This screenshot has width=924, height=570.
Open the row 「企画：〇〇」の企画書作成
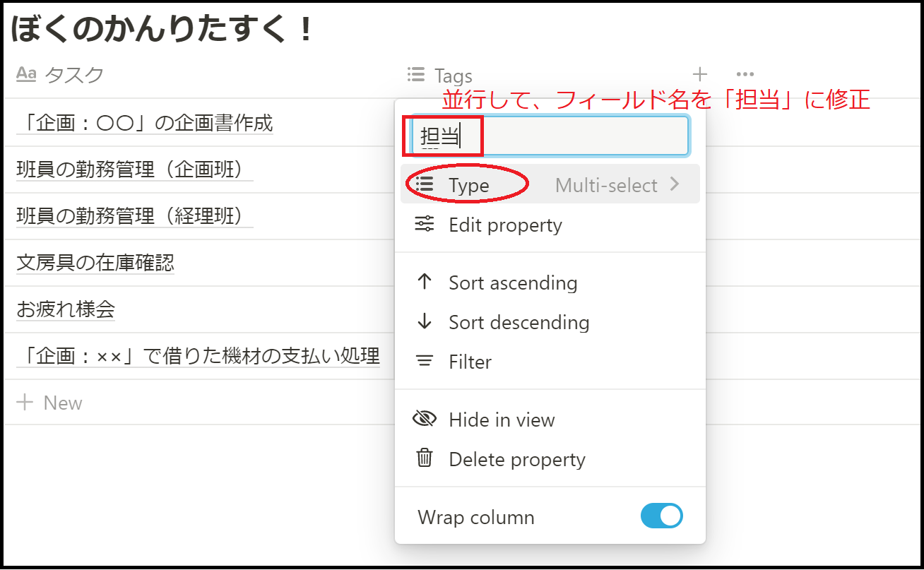point(145,123)
